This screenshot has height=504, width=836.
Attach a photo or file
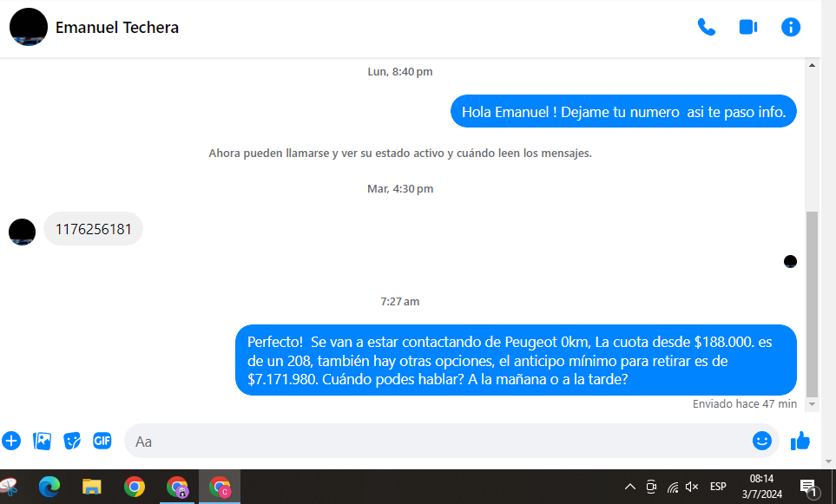coord(42,441)
